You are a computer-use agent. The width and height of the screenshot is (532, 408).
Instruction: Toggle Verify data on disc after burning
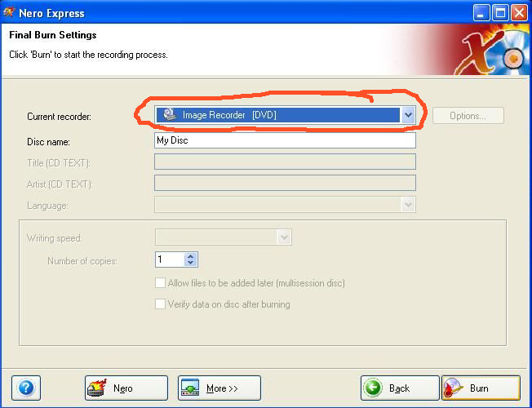[x=160, y=304]
